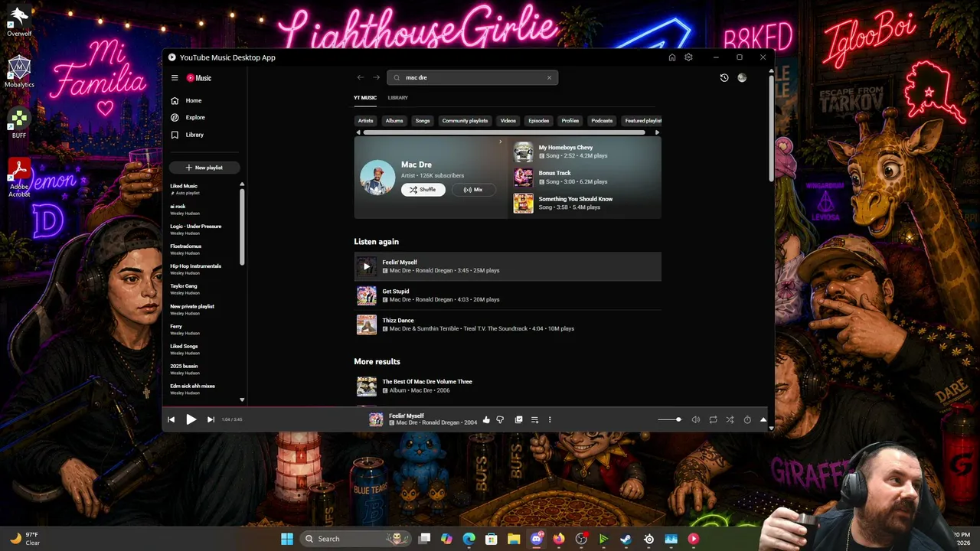The width and height of the screenshot is (980, 551).
Task: Launch Firefox from the taskbar
Action: click(559, 539)
